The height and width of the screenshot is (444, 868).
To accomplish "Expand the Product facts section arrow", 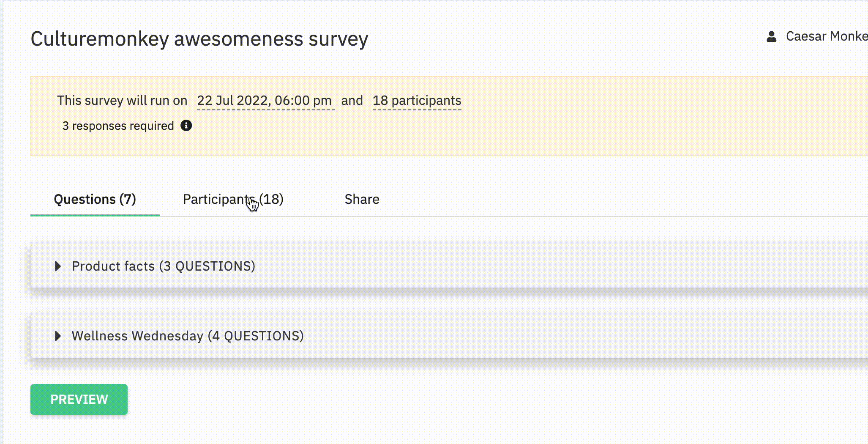I will pos(58,266).
